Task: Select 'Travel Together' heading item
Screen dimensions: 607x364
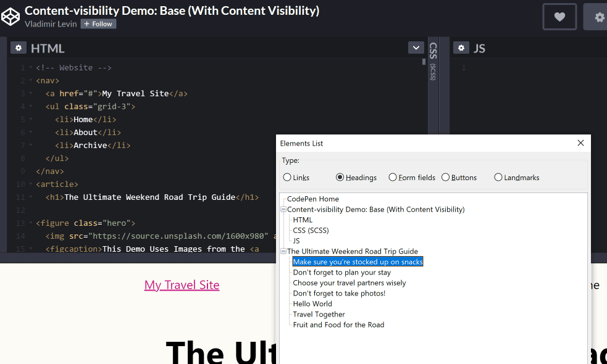Action: [319, 314]
